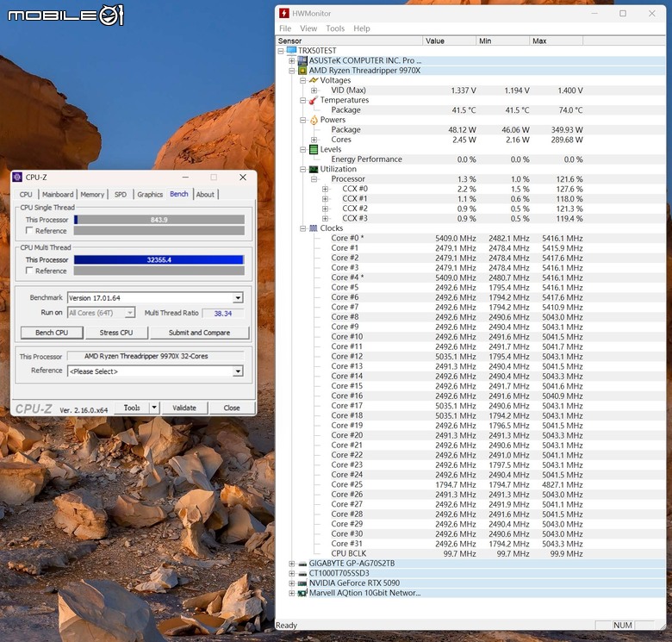
Task: Select the Core #25 clock row
Action: (x=457, y=484)
